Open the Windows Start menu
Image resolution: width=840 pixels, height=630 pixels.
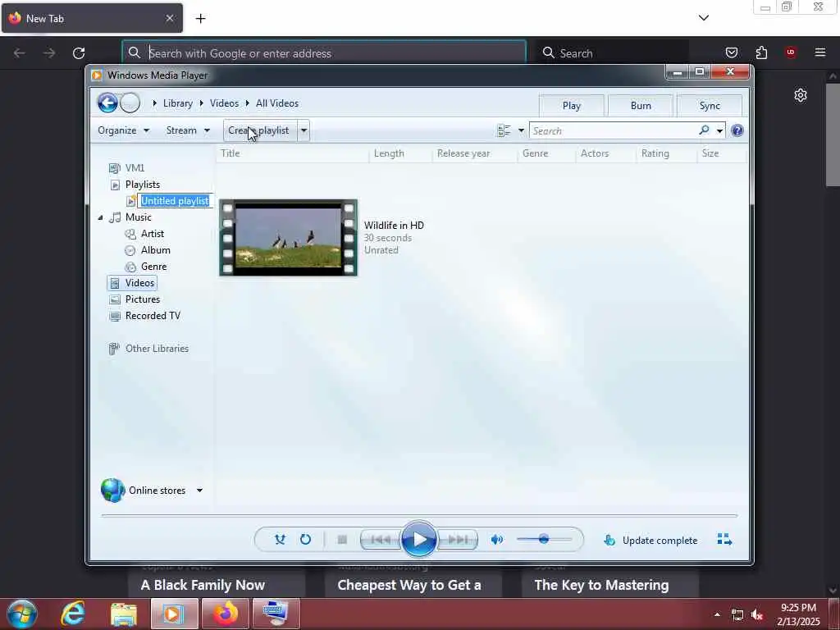(22, 614)
